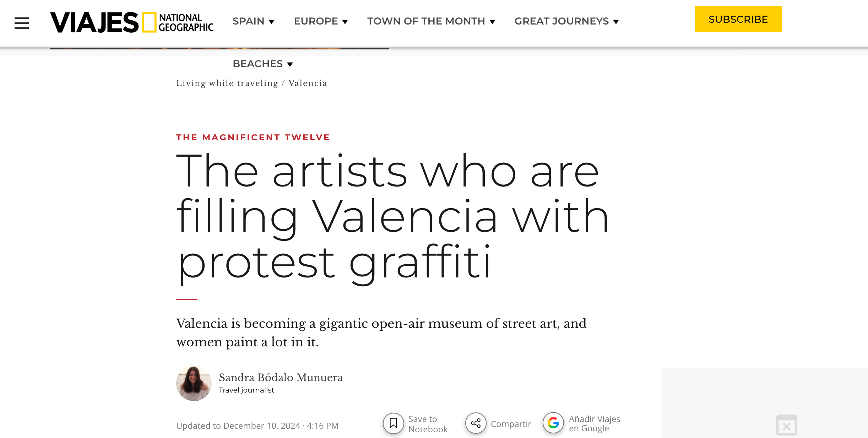This screenshot has width=868, height=438.
Task: Click the Viajes National Geographic logo
Action: [x=132, y=22]
